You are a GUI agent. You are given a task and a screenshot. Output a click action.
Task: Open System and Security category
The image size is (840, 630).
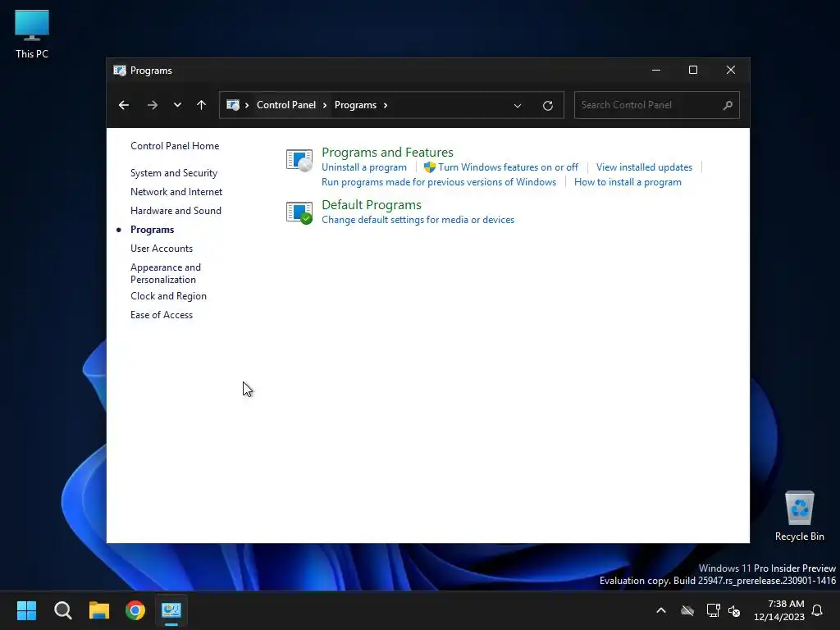[174, 173]
